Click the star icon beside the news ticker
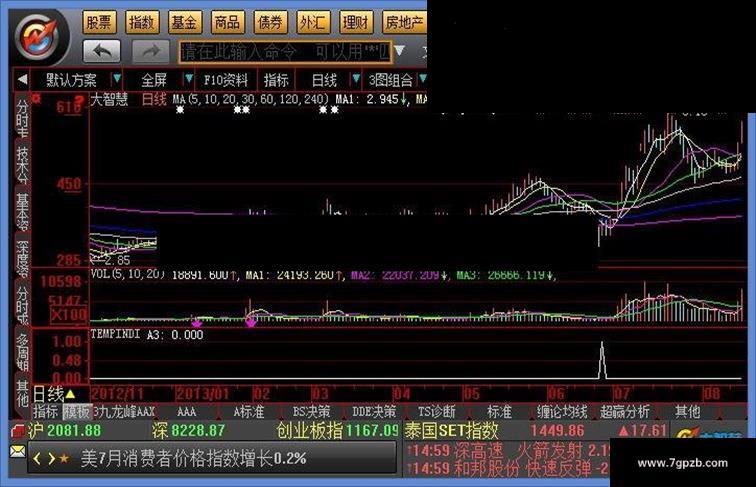The height and width of the screenshot is (487, 756). point(64,459)
